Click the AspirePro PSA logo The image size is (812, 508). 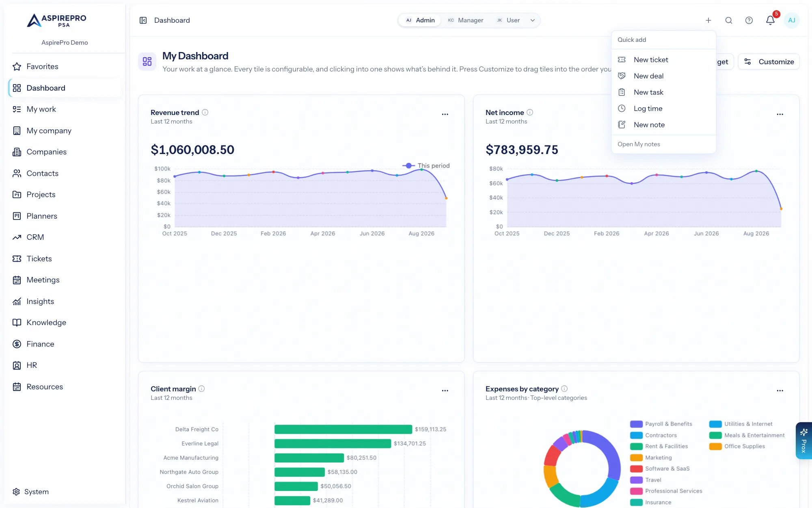click(57, 20)
